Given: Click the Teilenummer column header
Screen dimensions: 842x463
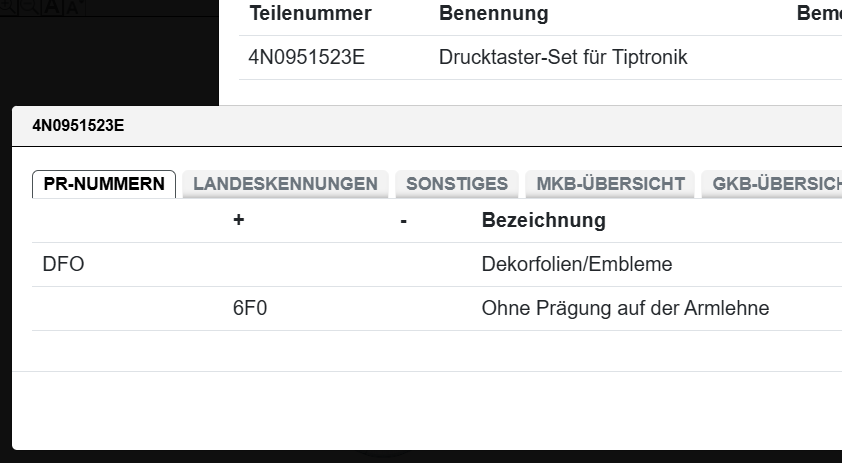Looking at the screenshot, I should tap(310, 14).
